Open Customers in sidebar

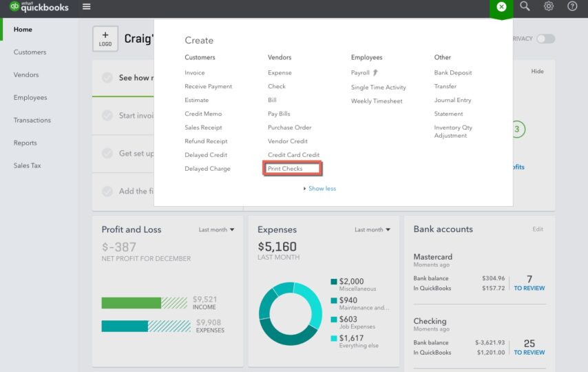[30, 52]
